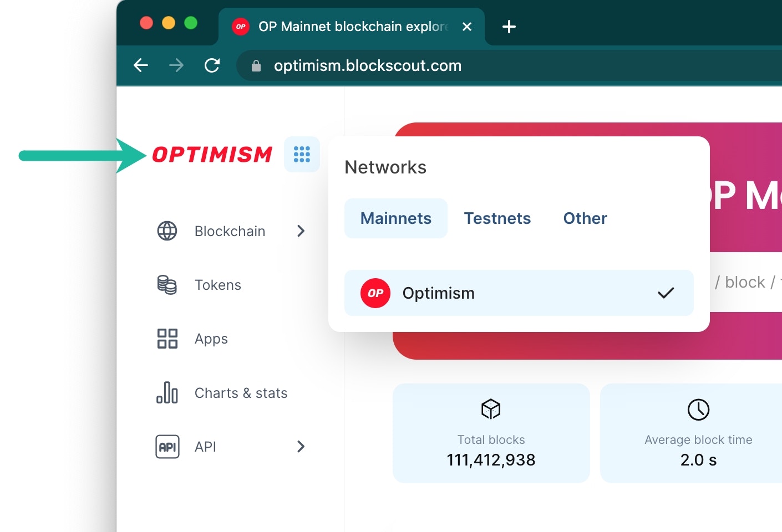Reload the page with refresh icon

pyautogui.click(x=212, y=65)
